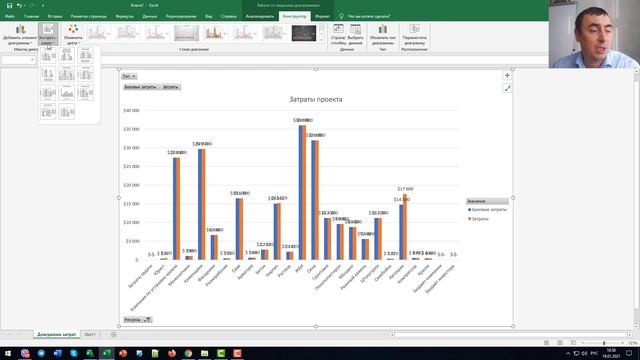640x360 pixels.
Task: Open the Файл tab
Action: point(10,16)
